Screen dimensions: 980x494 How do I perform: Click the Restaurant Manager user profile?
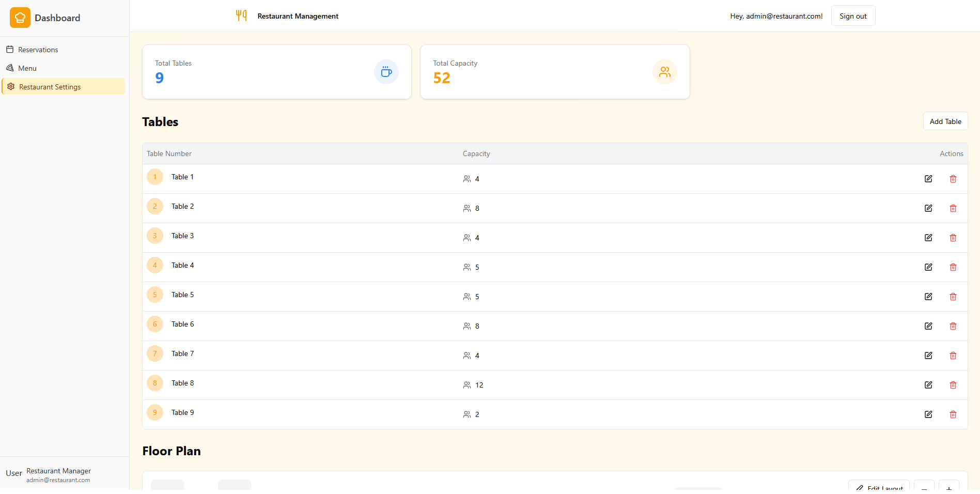pos(58,475)
